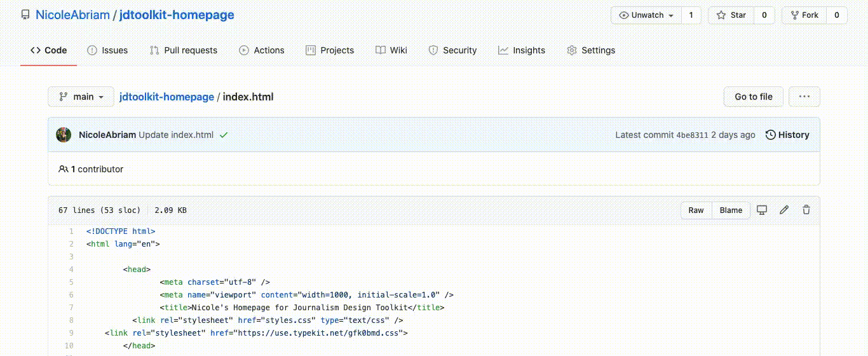
Task: Open the Issues tab
Action: click(x=107, y=50)
